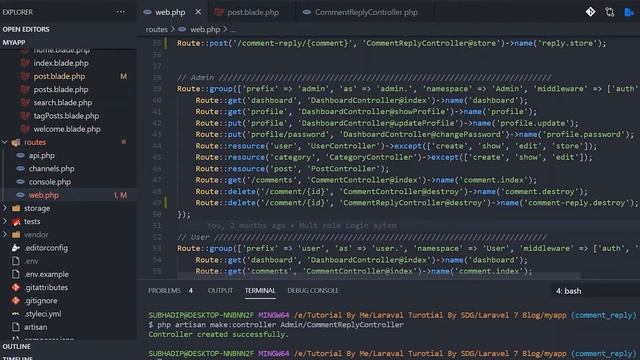Click the routes breadcrumb segment
The height and width of the screenshot is (360, 640).
tap(157, 29)
